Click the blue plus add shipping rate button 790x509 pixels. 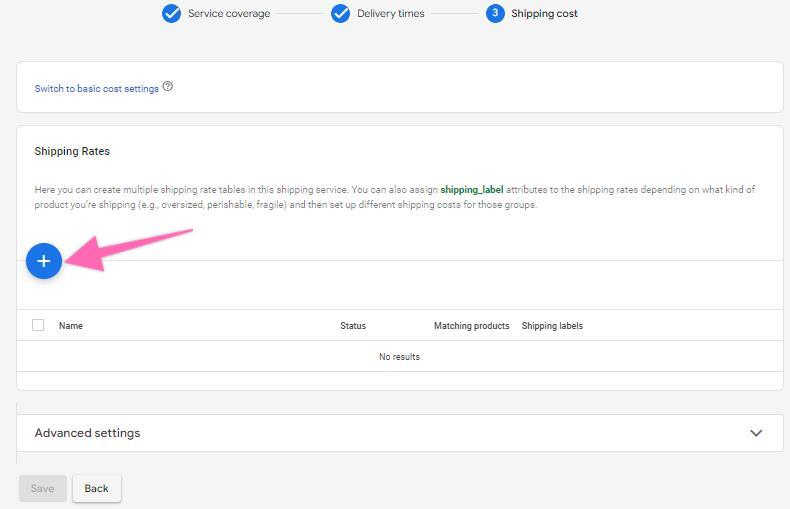coord(44,261)
